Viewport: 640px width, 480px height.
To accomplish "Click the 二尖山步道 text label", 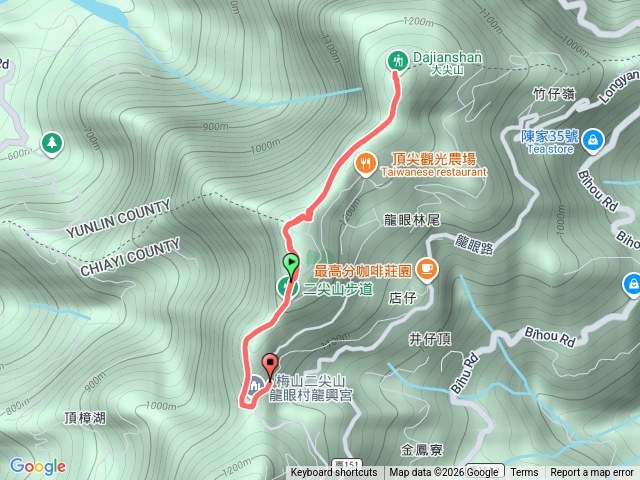I will click(x=338, y=289).
